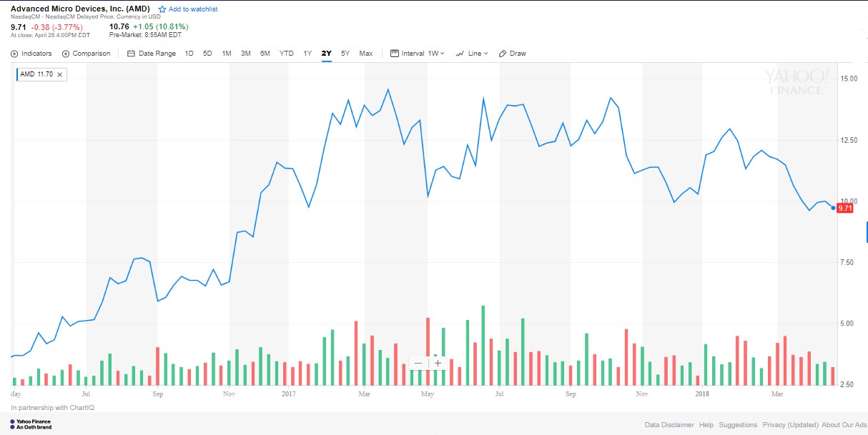Open the Privacy (Updated) link

tap(790, 425)
